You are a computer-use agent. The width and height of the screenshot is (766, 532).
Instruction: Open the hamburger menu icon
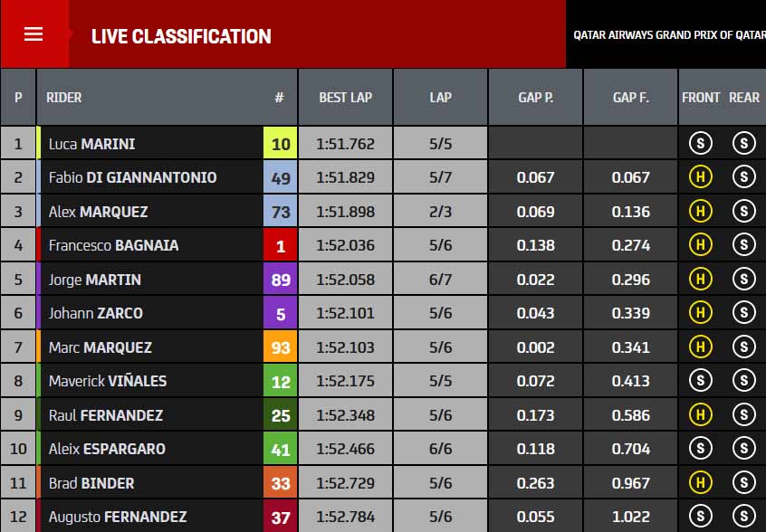click(x=34, y=34)
